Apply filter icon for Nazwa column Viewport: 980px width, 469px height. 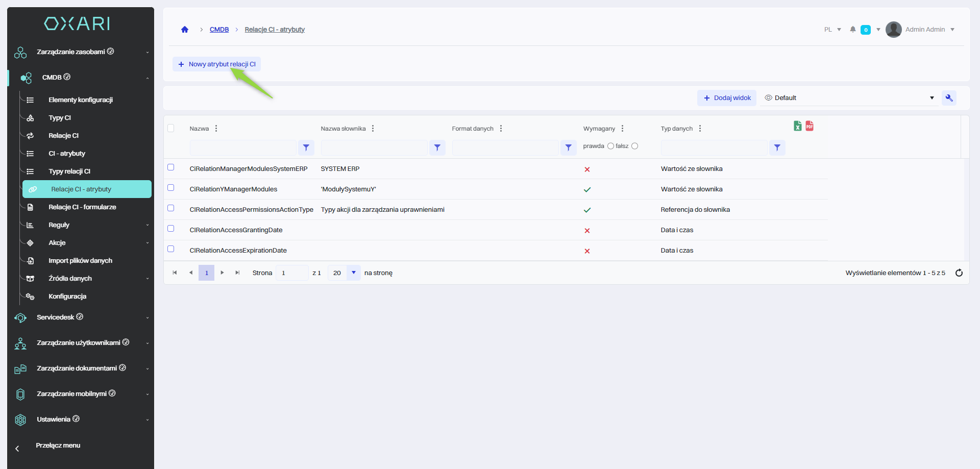(x=306, y=147)
